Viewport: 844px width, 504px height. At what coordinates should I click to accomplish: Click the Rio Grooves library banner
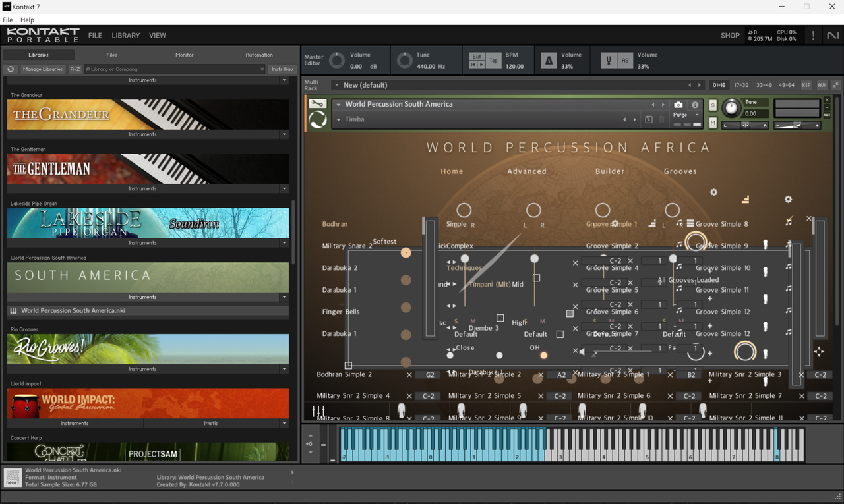coord(148,349)
